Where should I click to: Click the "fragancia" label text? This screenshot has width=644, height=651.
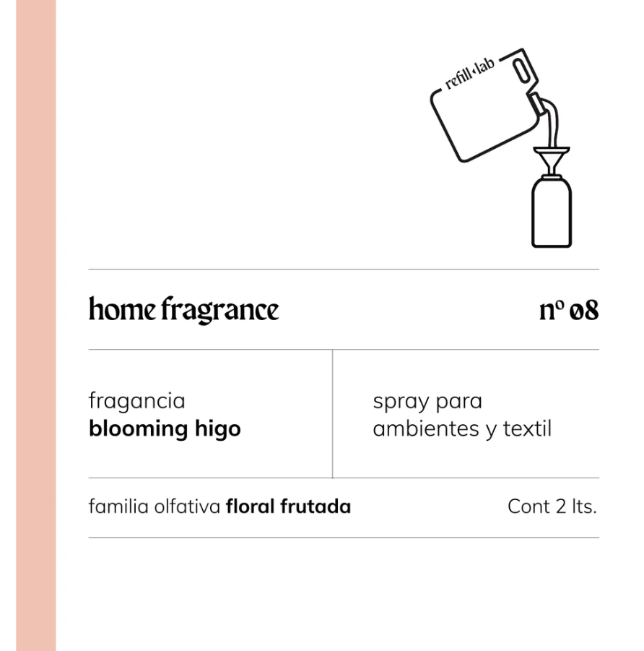(137, 400)
